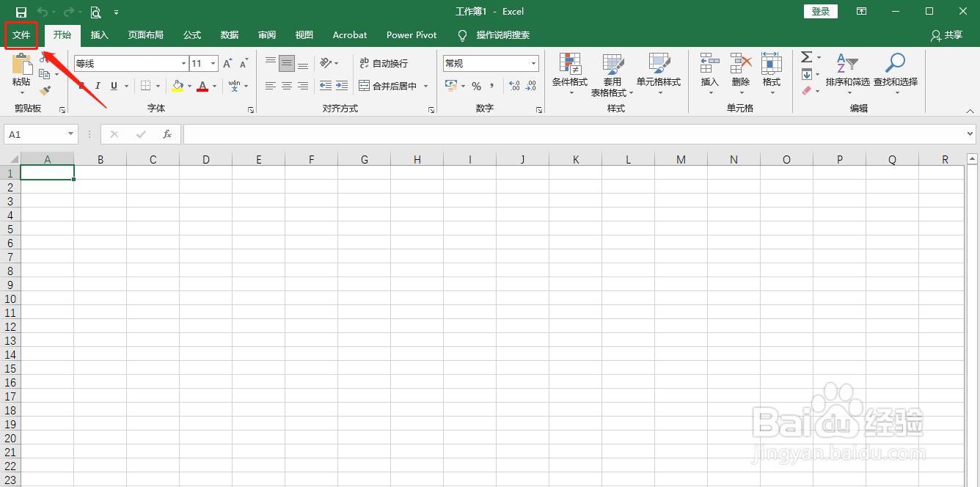Switch to the 插入 (Insert) tab
The image size is (980, 487).
point(100,35)
